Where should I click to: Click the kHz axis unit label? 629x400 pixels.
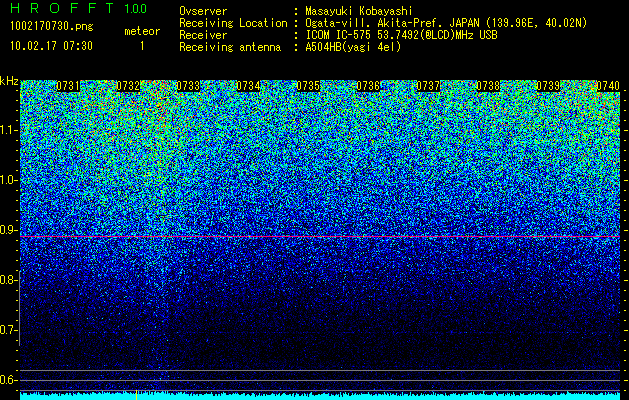pos(9,81)
